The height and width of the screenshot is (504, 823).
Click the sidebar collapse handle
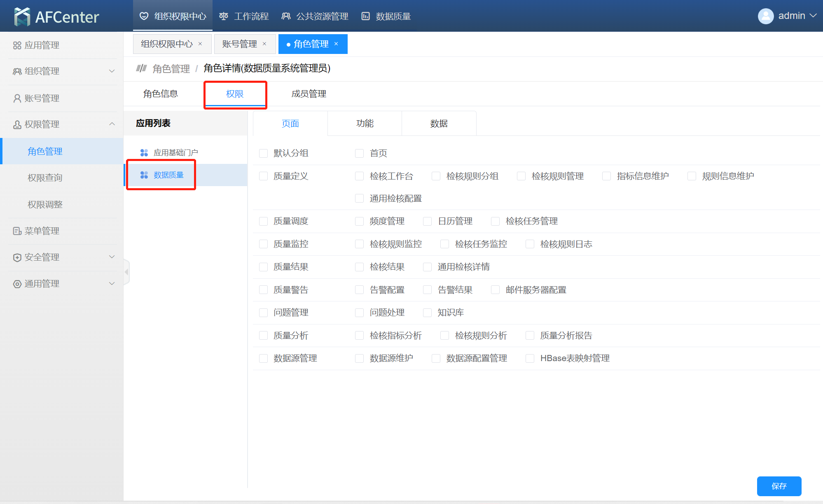click(x=126, y=272)
